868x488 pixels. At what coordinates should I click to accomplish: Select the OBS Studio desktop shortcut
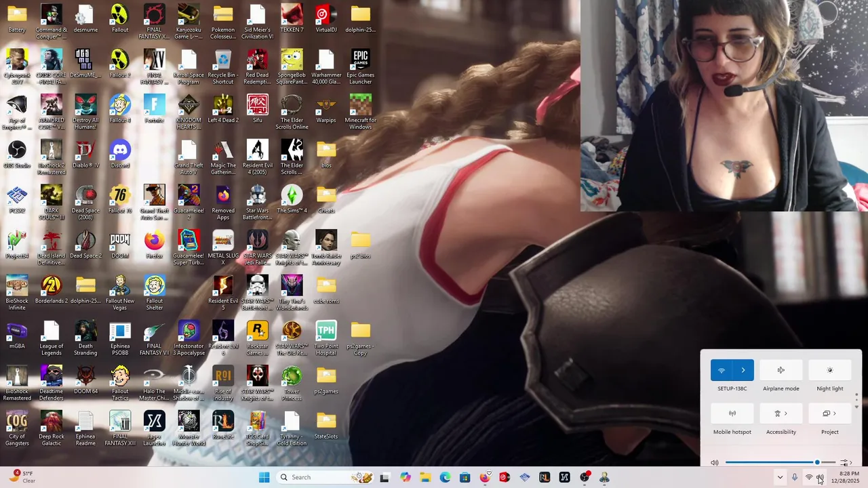click(17, 154)
